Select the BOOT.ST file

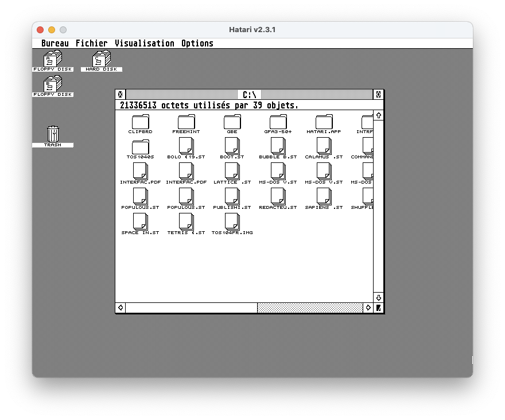232,148
